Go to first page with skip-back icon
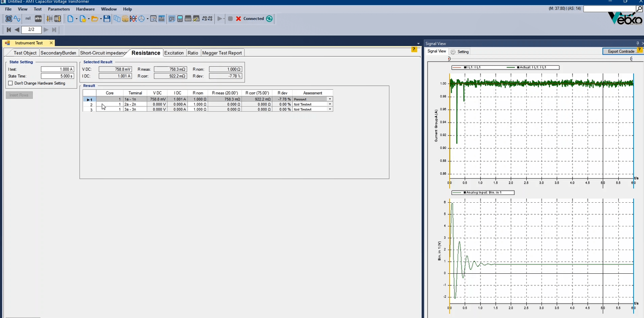Image resolution: width=644 pixels, height=318 pixels. click(9, 30)
